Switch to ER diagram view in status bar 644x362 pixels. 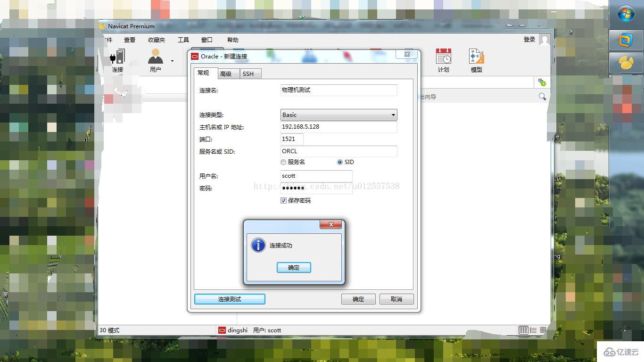[x=543, y=330]
